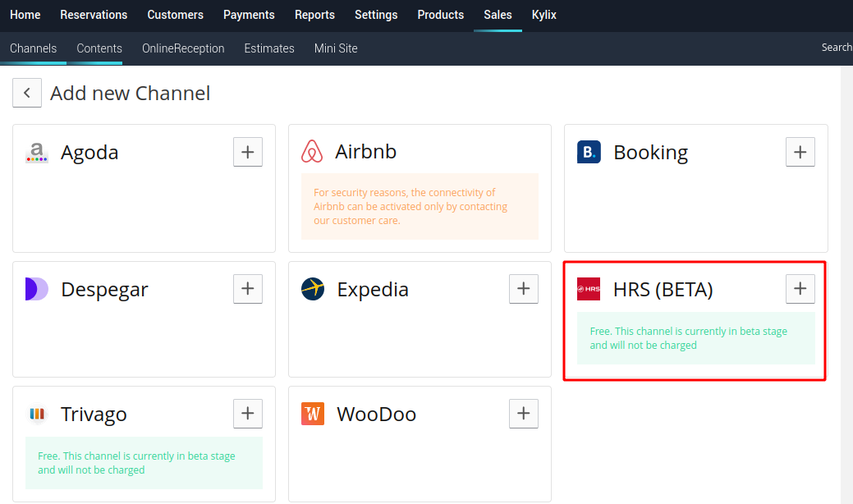Click the WooDoo channel name

377,415
